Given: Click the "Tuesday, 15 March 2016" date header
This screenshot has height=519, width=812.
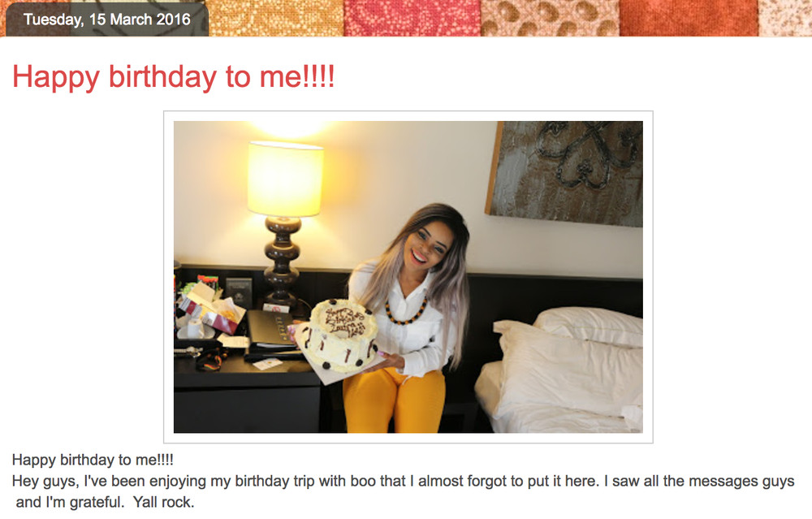Looking at the screenshot, I should coord(107,19).
